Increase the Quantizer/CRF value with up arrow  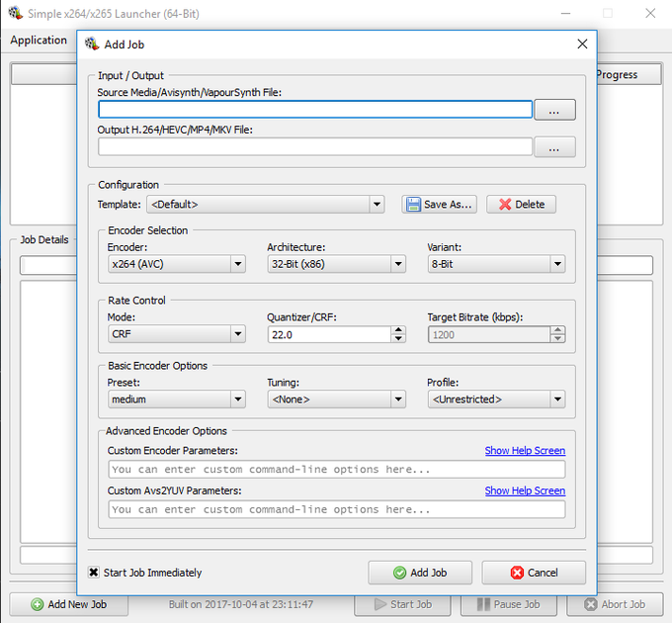pyautogui.click(x=398, y=330)
